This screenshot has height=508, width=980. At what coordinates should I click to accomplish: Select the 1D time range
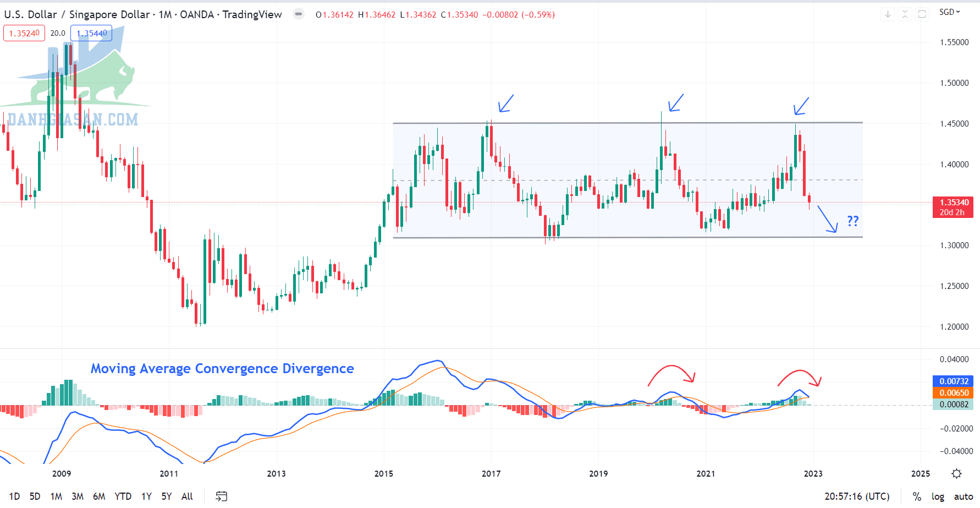pos(15,496)
